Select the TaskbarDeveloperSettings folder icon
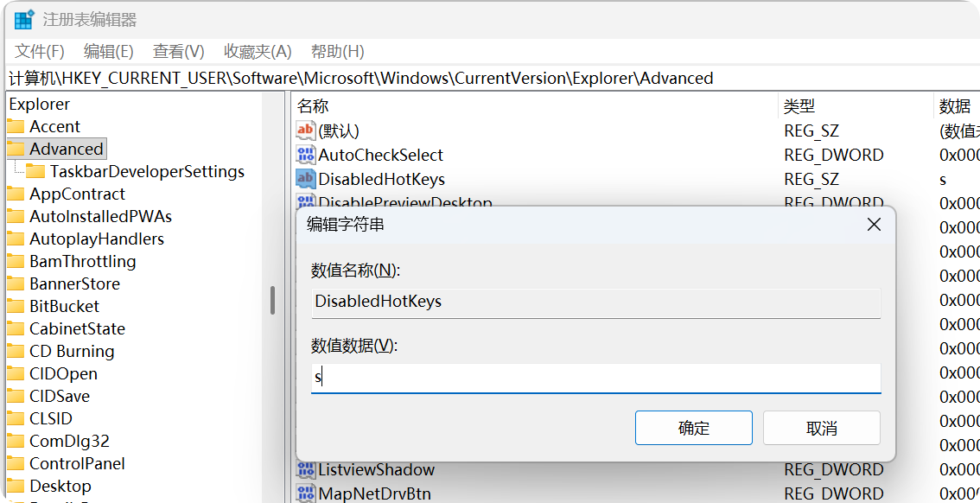The width and height of the screenshot is (980, 503). point(35,172)
